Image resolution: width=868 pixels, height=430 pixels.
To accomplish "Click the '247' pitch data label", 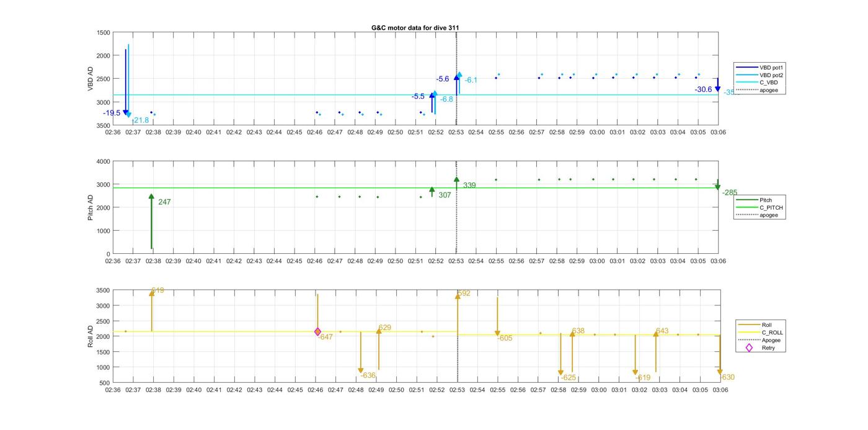I will pyautogui.click(x=164, y=202).
